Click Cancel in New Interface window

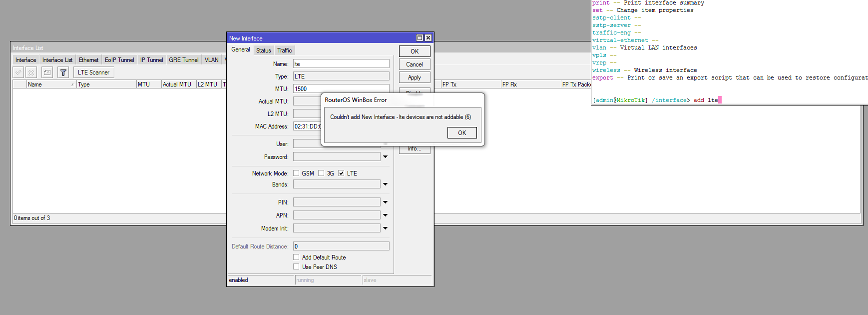click(x=415, y=64)
